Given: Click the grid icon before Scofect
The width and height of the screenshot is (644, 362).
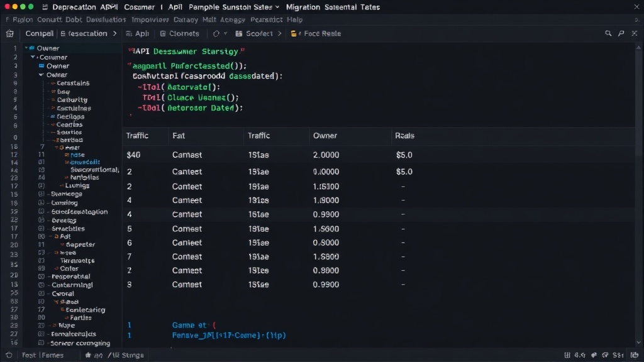Looking at the screenshot, I should click(x=238, y=34).
